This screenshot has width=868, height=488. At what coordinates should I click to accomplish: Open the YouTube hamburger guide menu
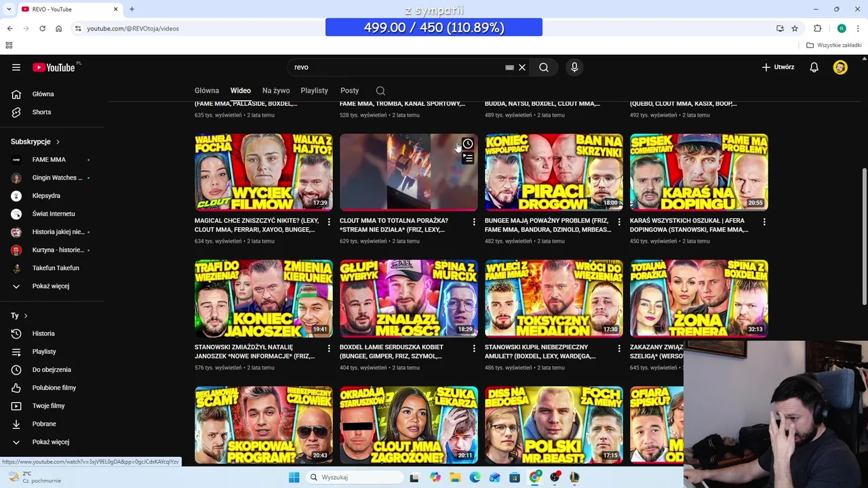(16, 67)
